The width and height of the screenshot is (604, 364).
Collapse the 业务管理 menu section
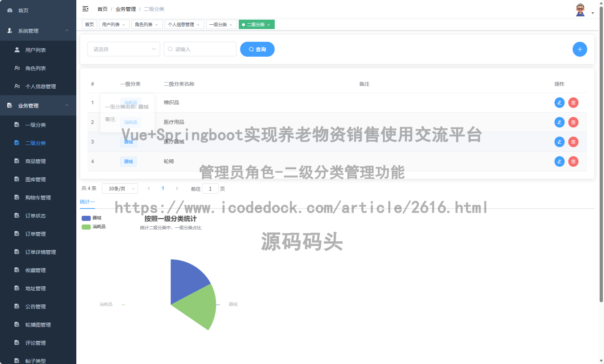[x=38, y=105]
